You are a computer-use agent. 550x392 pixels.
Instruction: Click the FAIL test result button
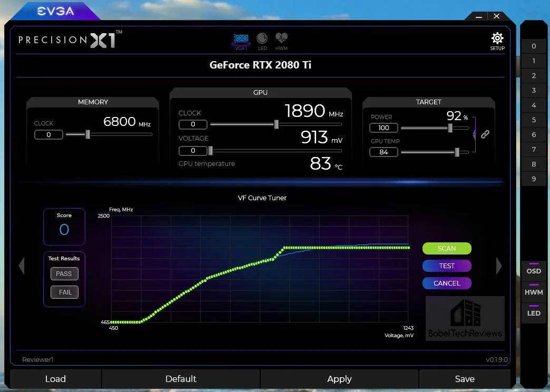(x=64, y=292)
